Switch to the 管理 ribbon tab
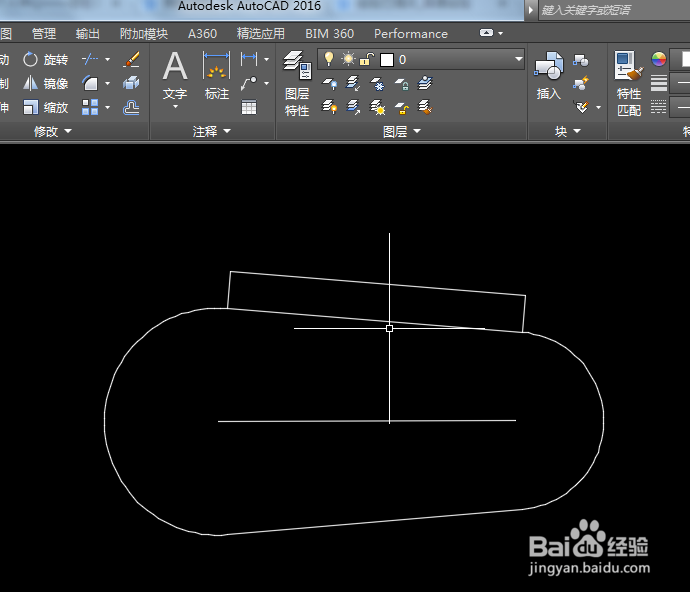This screenshot has height=592, width=690. (44, 34)
